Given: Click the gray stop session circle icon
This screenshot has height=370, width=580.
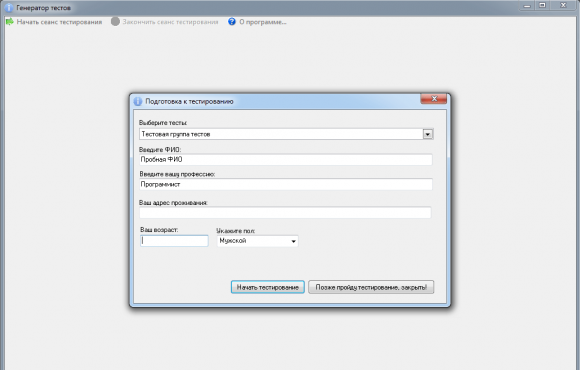Looking at the screenshot, I should click(115, 21).
